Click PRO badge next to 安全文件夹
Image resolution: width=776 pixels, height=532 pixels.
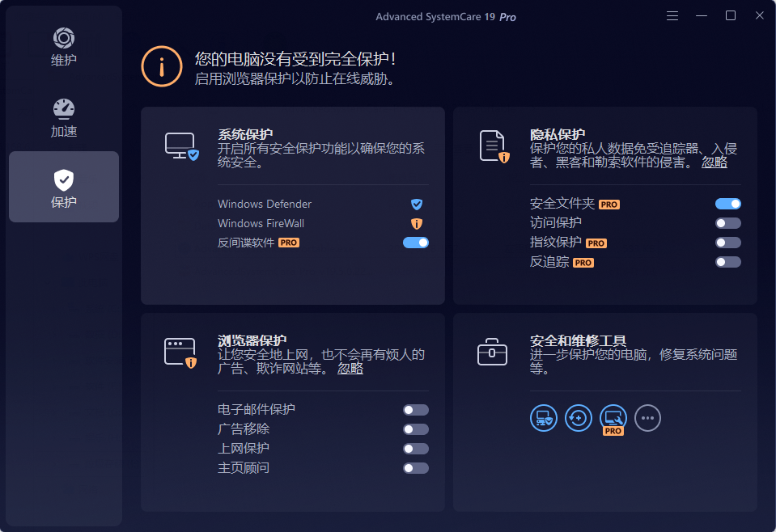pyautogui.click(x=609, y=205)
